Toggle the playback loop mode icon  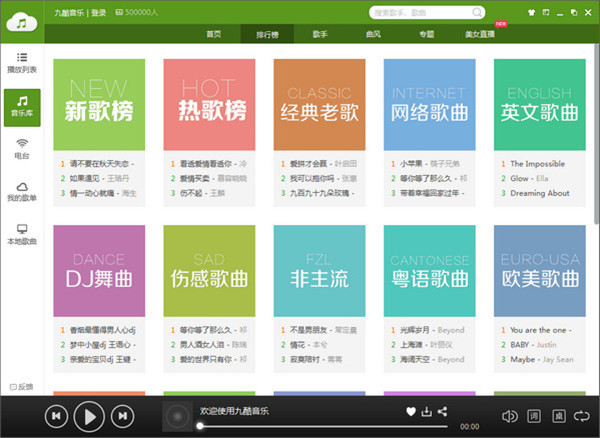[x=580, y=415]
